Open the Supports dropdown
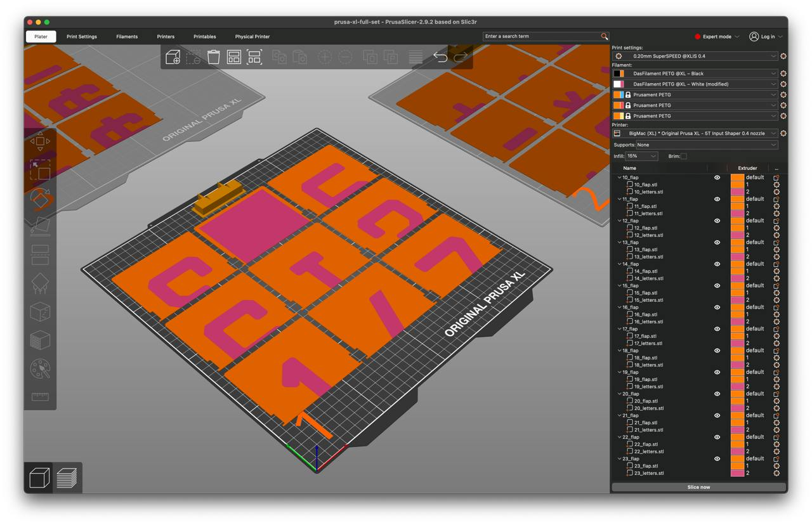The image size is (812, 525). click(707, 145)
